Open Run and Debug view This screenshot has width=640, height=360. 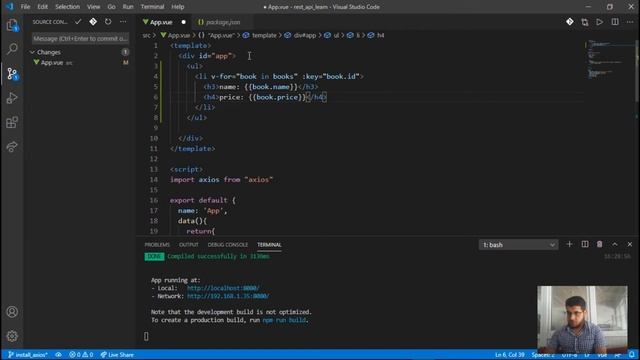pos(12,98)
